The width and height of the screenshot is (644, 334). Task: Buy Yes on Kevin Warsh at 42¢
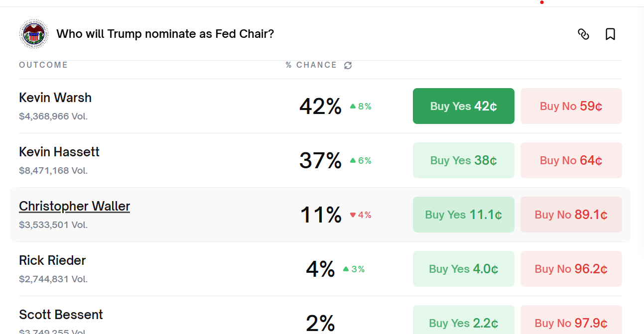pos(463,106)
